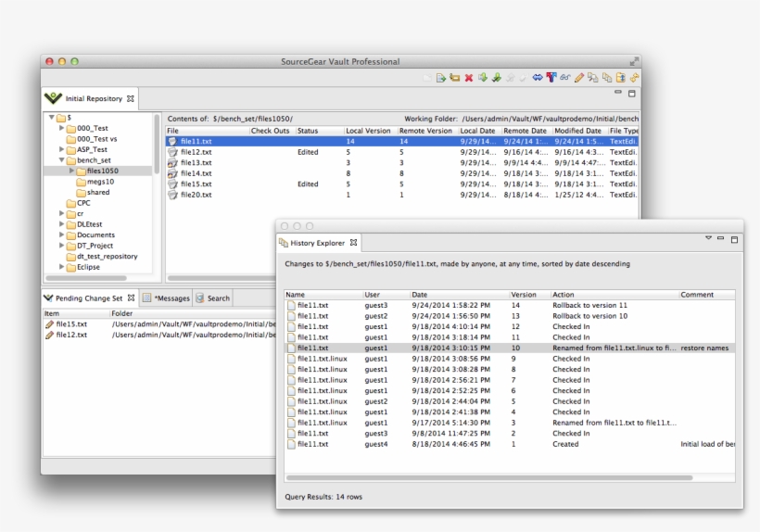Minimize the Initial Repository view panel
The height and width of the screenshot is (532, 760).
pyautogui.click(x=618, y=92)
